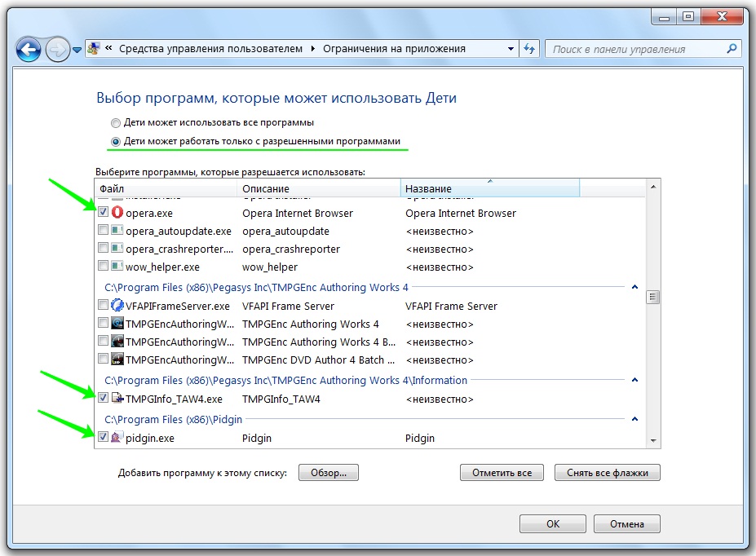Check the box for TMPGEnc Authoring Works 4 B... row
756x556 pixels.
point(103,341)
